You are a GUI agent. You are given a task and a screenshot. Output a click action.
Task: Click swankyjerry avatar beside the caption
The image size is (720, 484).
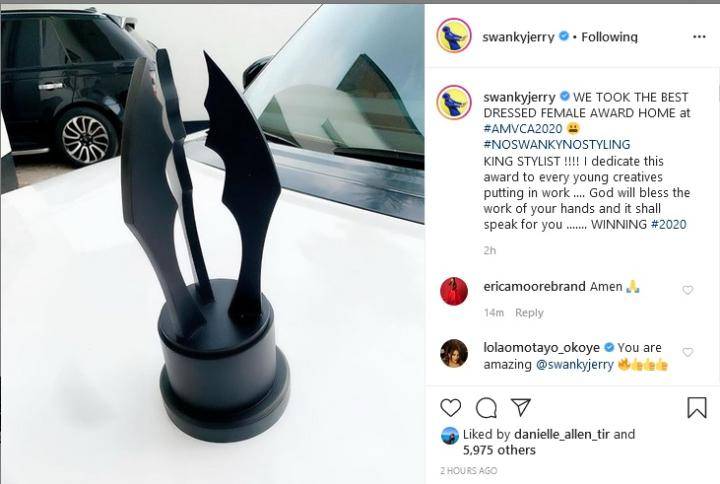[454, 102]
